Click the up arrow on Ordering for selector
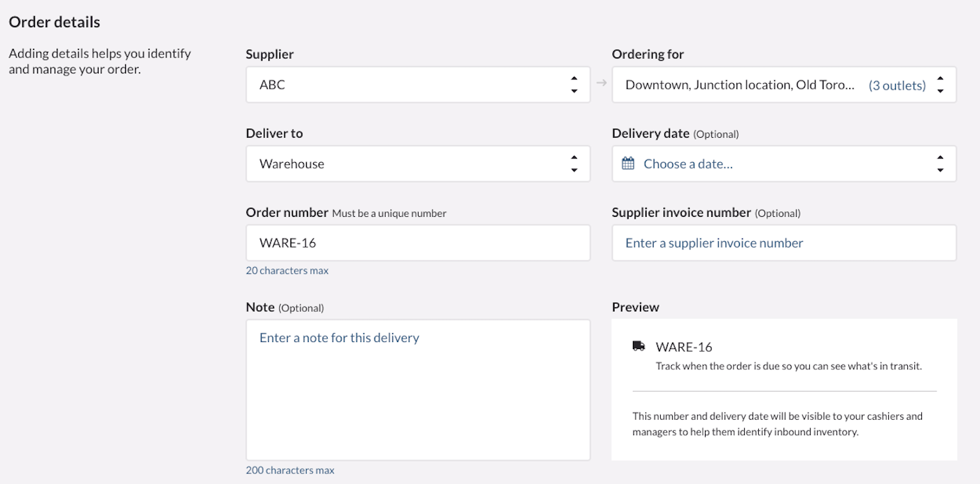This screenshot has width=980, height=484. (x=940, y=79)
